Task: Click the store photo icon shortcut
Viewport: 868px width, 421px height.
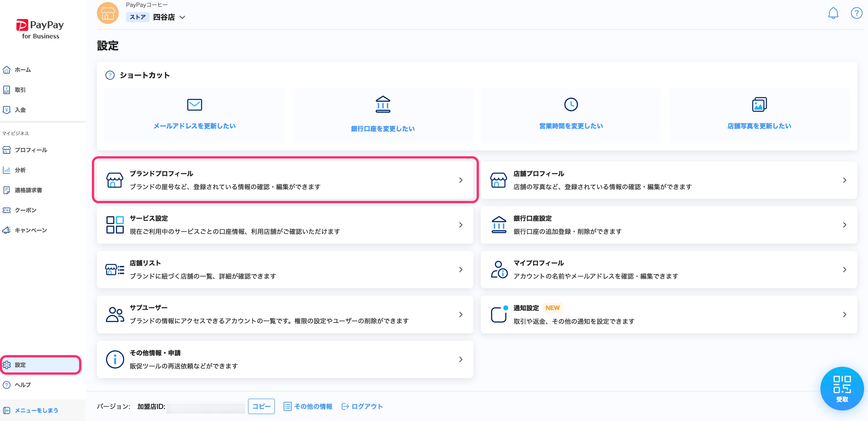Action: pos(759,104)
